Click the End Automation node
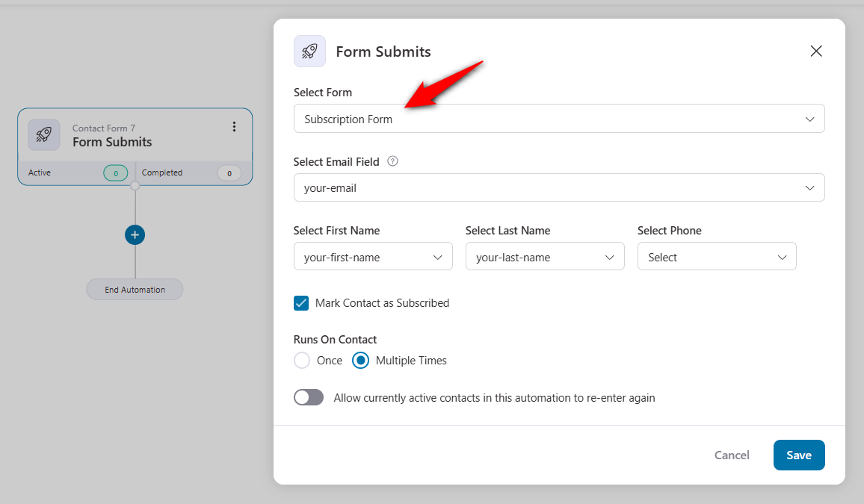The width and height of the screenshot is (864, 504). pos(135,290)
